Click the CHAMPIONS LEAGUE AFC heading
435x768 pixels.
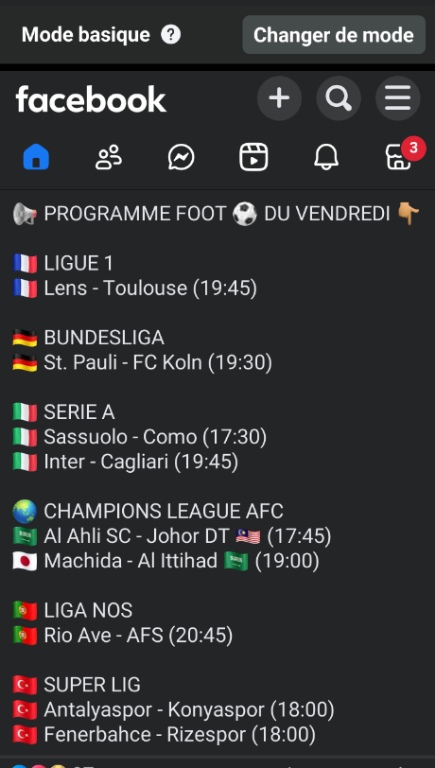tap(147, 511)
